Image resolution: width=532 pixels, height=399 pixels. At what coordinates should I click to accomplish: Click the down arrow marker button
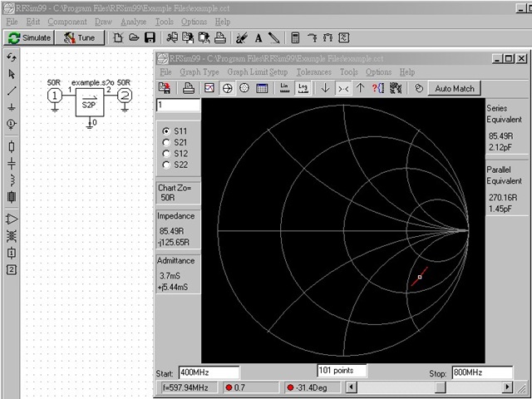coord(325,88)
